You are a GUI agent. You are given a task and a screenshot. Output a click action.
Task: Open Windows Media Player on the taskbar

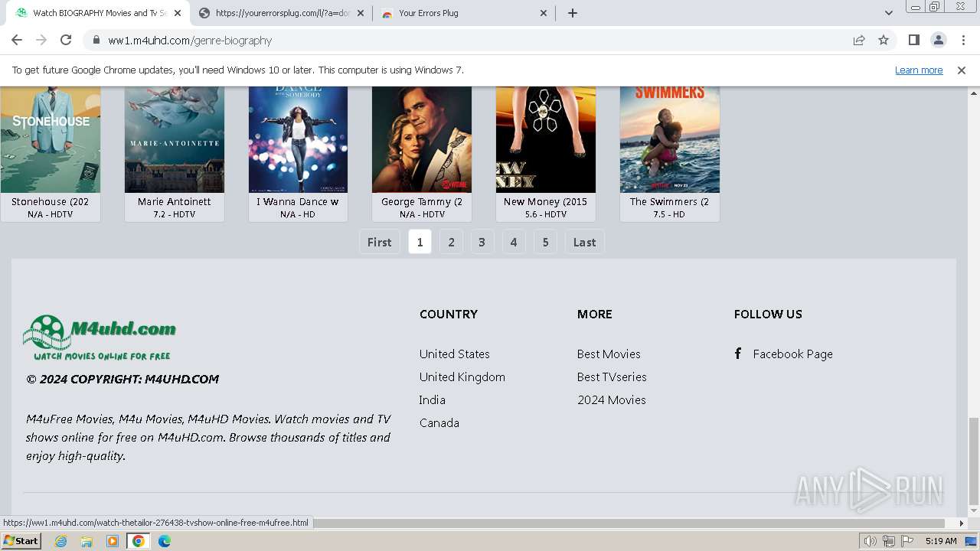click(113, 541)
